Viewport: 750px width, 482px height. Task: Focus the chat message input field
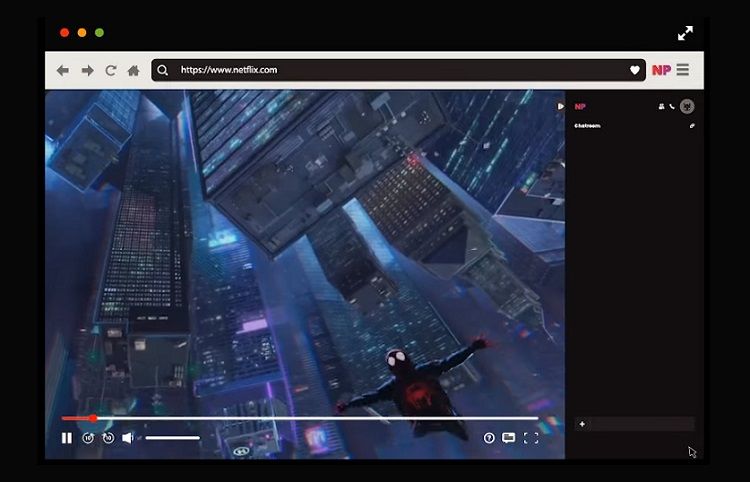(x=634, y=424)
